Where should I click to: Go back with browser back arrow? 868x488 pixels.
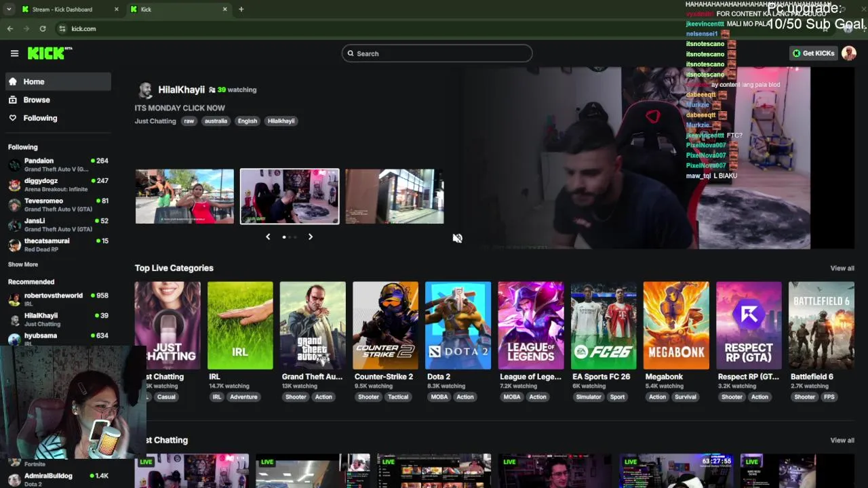point(10,28)
